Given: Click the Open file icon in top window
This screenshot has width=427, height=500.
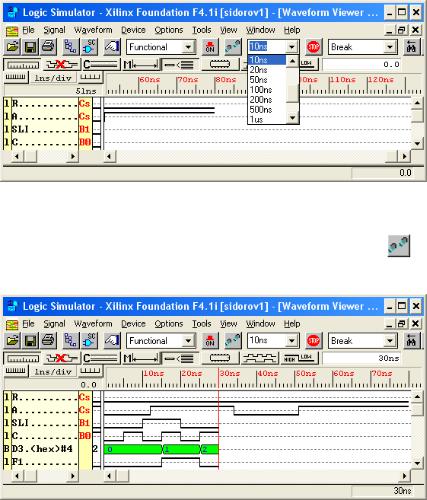Looking at the screenshot, I should [x=12, y=47].
